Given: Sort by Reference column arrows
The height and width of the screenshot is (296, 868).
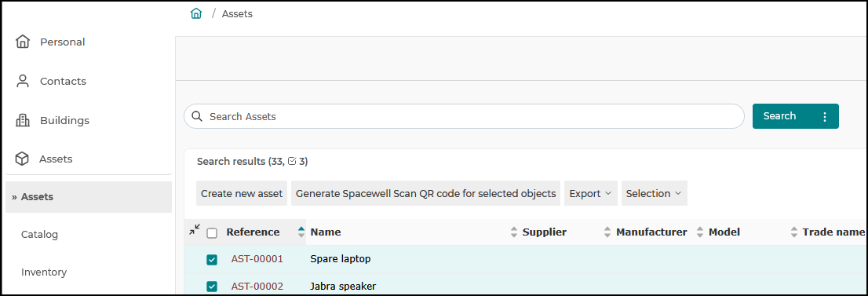Looking at the screenshot, I should click(x=301, y=232).
